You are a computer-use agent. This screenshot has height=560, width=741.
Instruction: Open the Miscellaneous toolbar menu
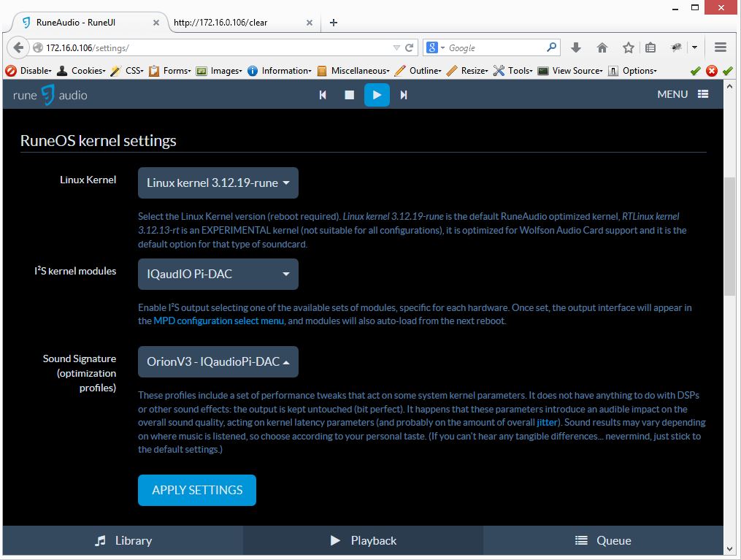[353, 71]
